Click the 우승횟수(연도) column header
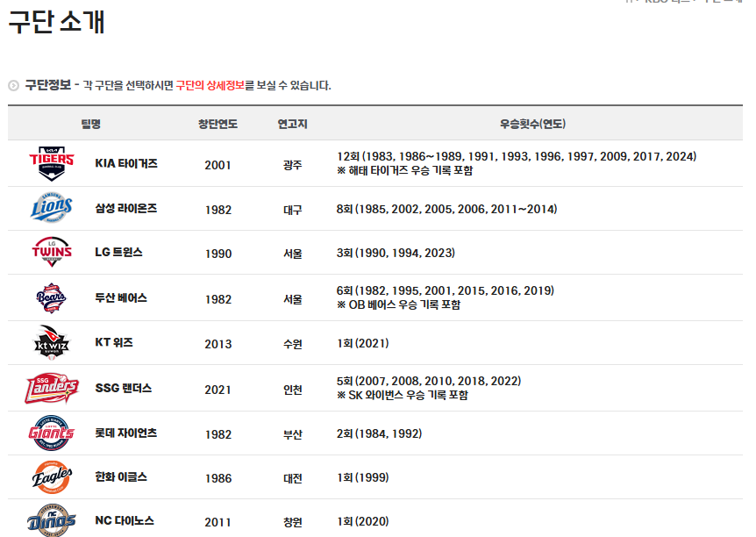Screen dimensions: 756x537 (x=532, y=124)
